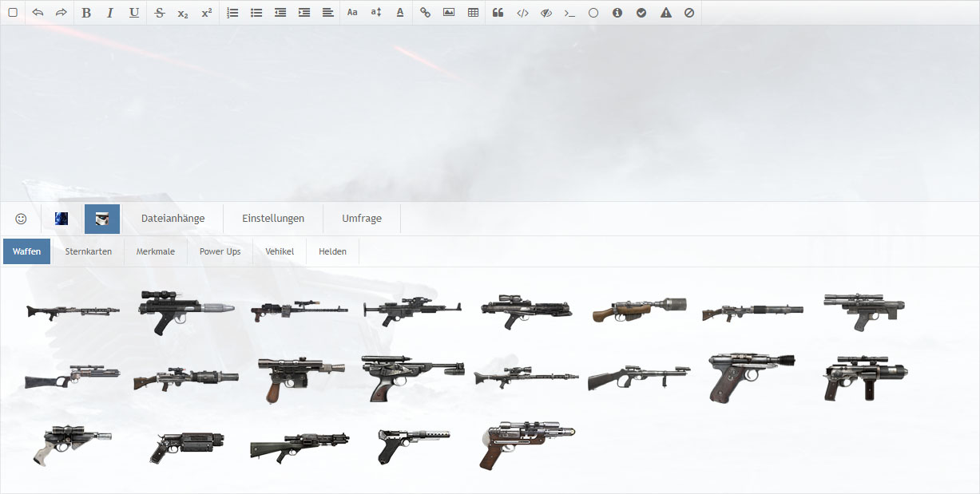Open the font size menu
This screenshot has height=494, width=980.
click(x=376, y=13)
